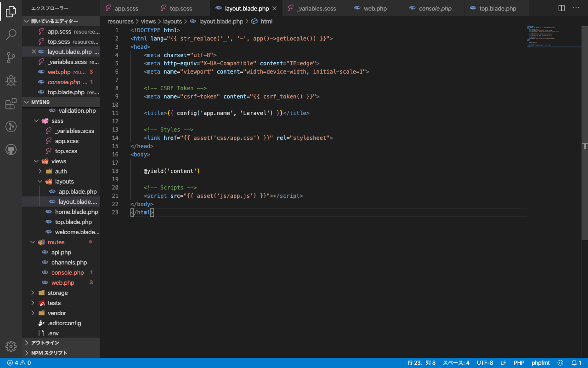This screenshot has height=368, width=588.
Task: Change end of line sequence LF
Action: tap(503, 363)
